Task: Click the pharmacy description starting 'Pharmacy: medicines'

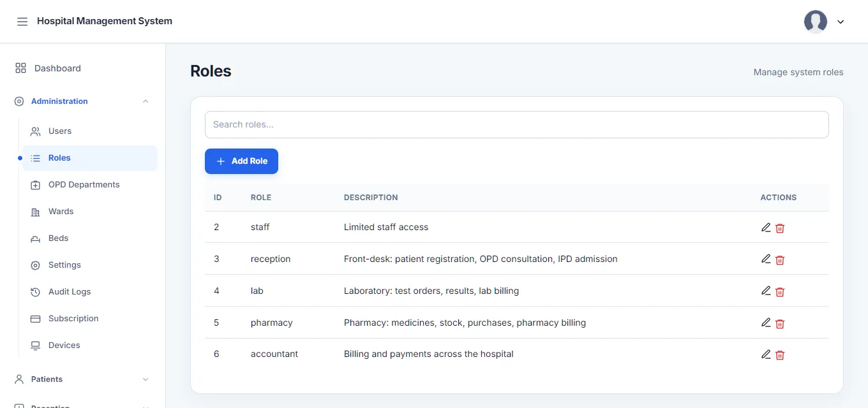Action: pyautogui.click(x=465, y=323)
